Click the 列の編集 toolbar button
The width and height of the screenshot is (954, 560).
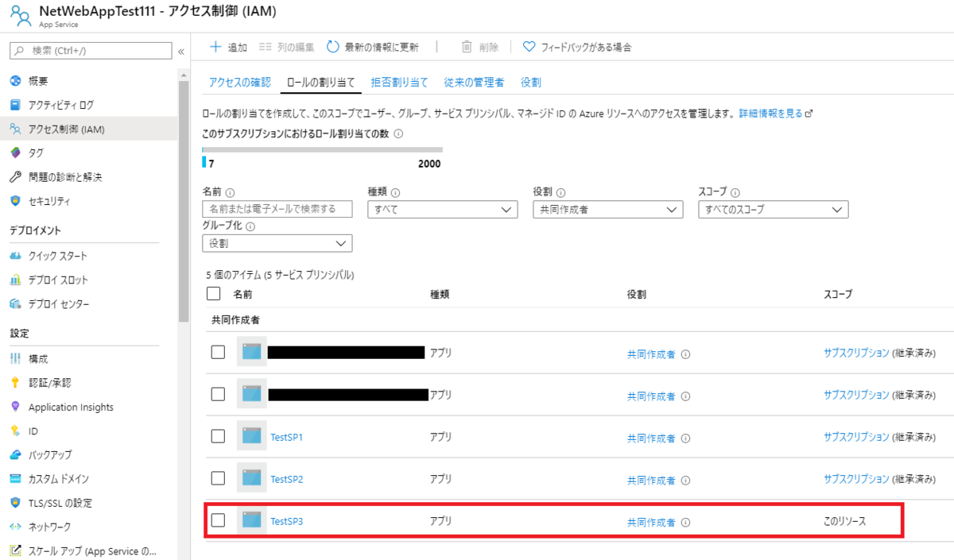pos(286,47)
